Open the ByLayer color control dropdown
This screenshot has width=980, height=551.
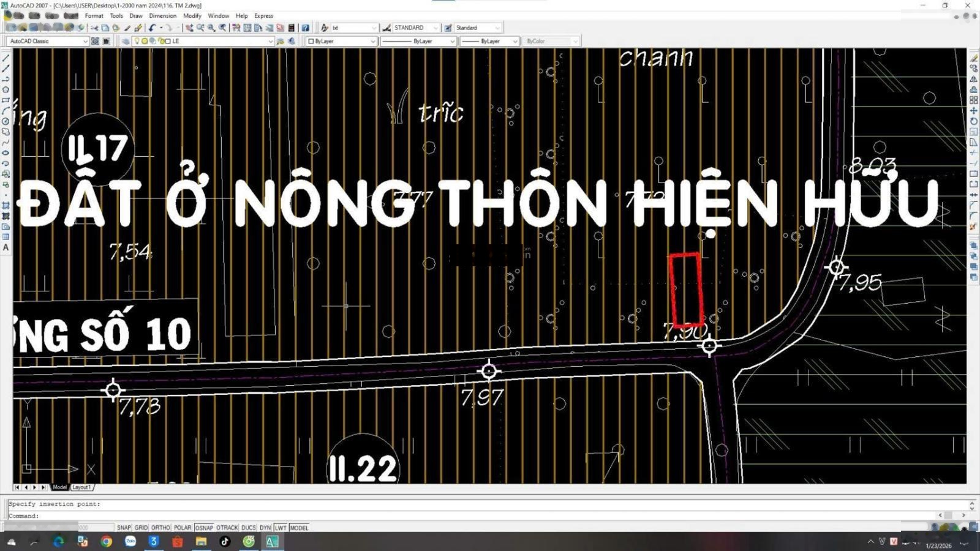[372, 41]
